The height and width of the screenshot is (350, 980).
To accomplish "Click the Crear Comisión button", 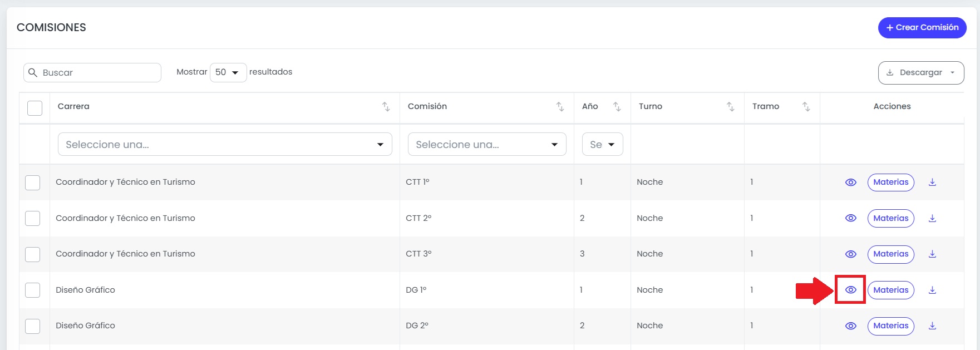I will pyautogui.click(x=922, y=27).
